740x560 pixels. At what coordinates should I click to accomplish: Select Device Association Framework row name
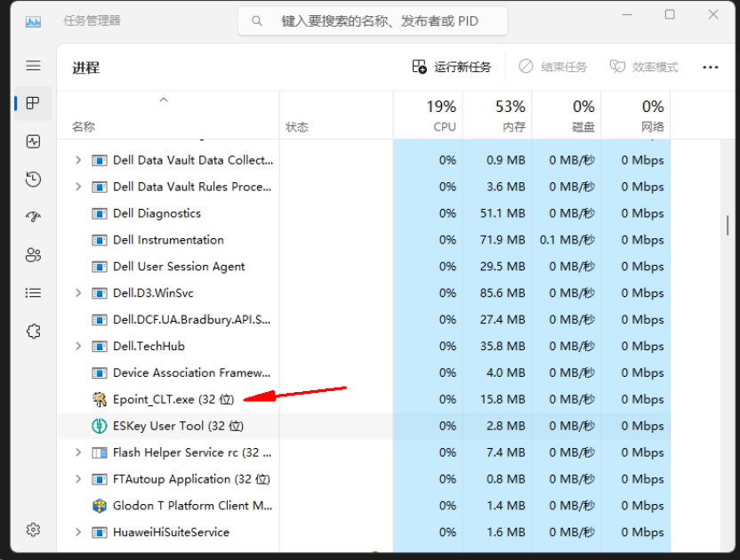(x=191, y=373)
